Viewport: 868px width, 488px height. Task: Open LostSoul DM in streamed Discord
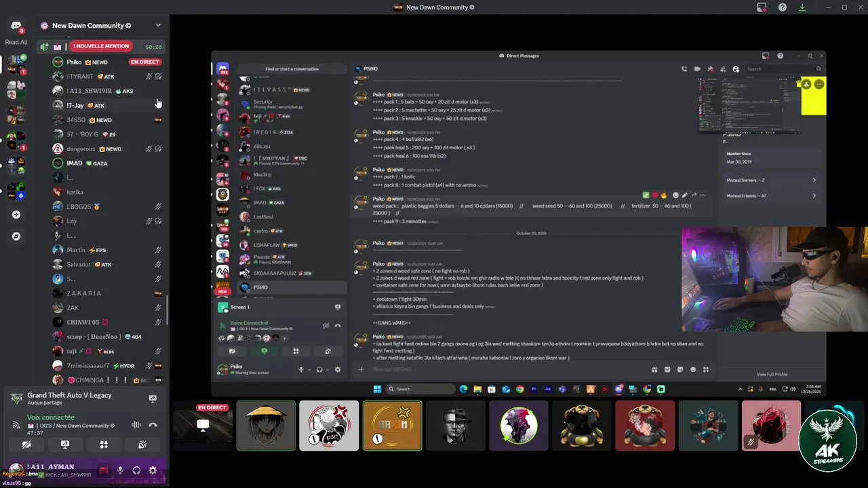(292, 217)
